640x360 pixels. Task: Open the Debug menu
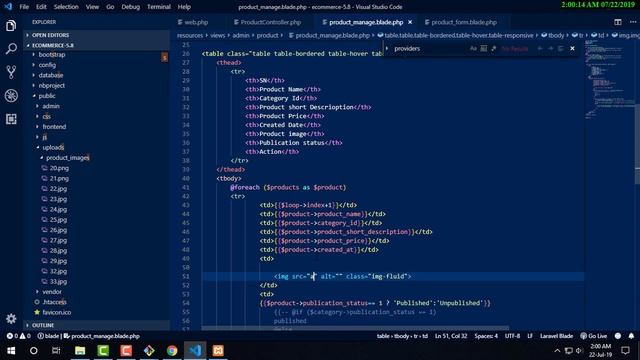click(x=130, y=7)
